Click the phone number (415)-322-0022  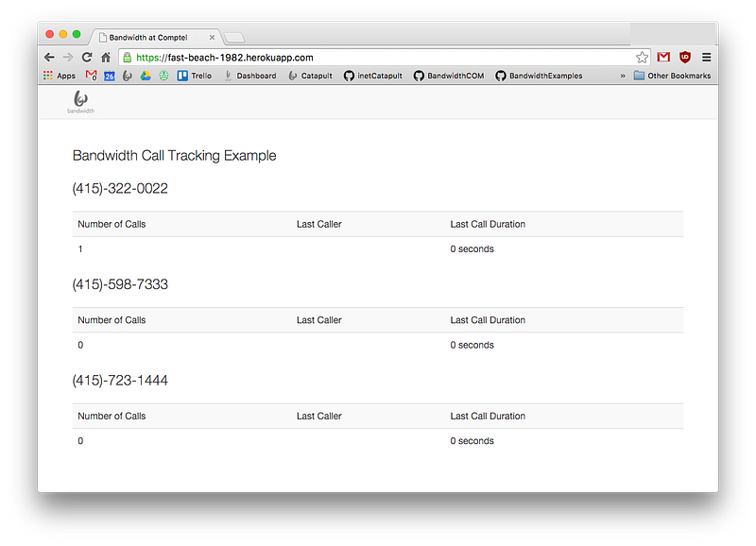tap(120, 188)
